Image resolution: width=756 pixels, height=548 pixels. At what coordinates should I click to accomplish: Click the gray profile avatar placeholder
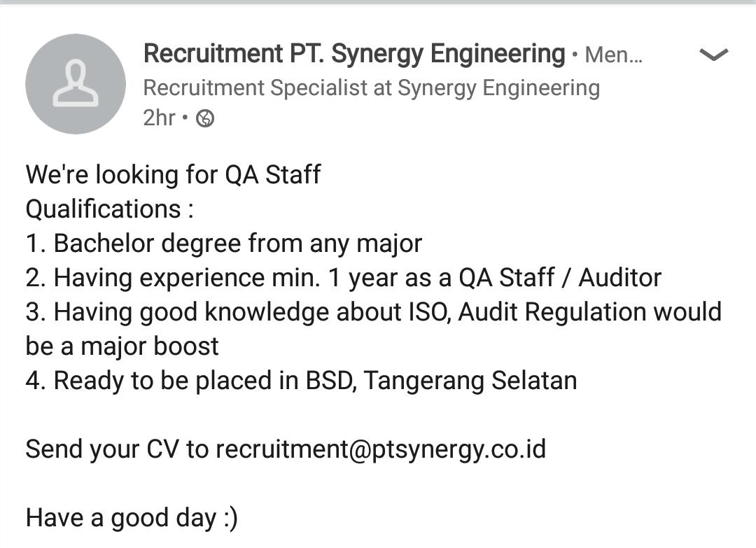point(76,84)
